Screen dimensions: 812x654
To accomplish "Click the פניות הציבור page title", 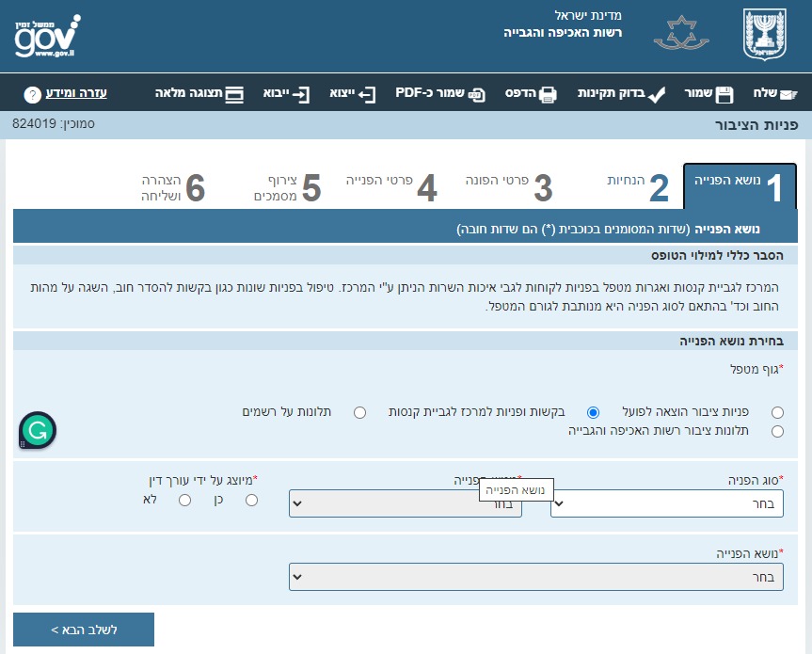I will tap(756, 125).
